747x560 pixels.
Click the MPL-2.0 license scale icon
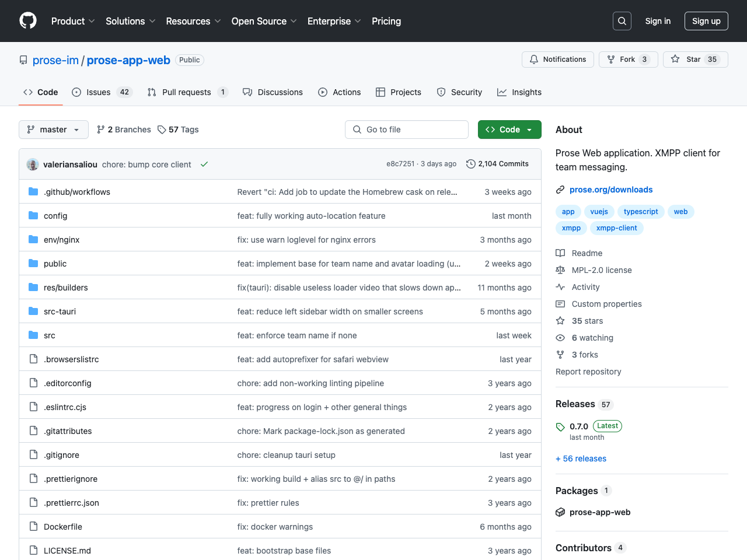click(x=560, y=270)
